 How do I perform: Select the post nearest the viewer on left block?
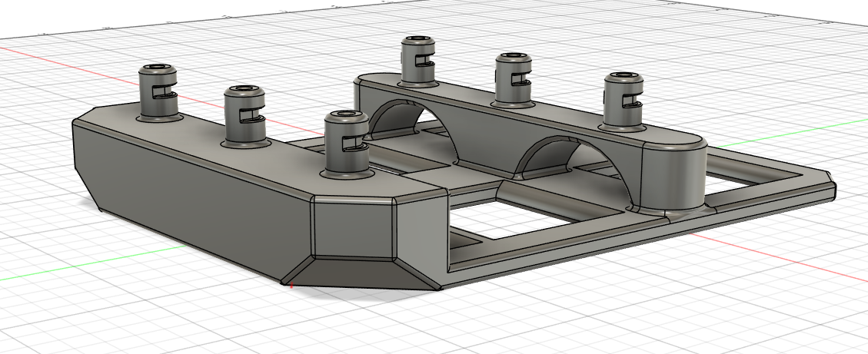click(346, 144)
